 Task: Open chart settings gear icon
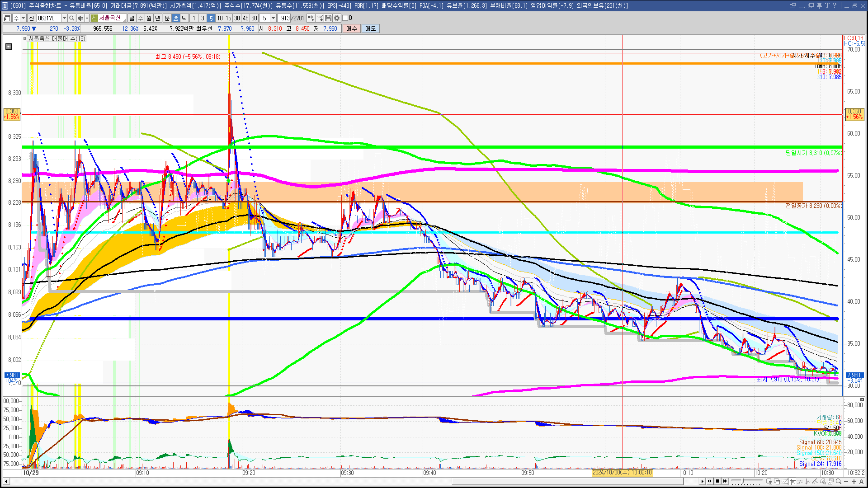337,18
